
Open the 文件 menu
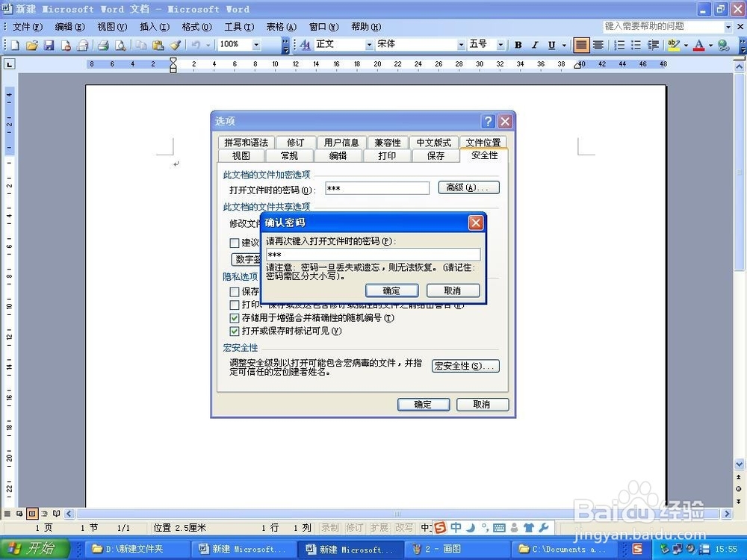coord(28,27)
